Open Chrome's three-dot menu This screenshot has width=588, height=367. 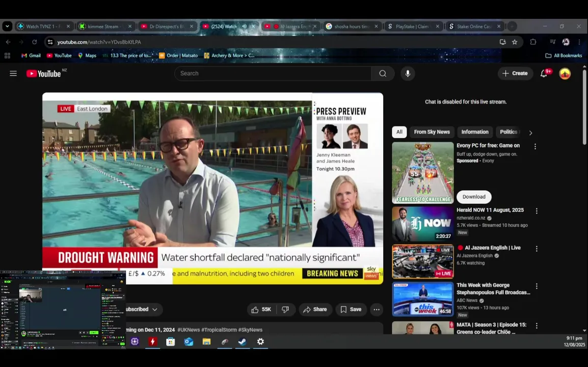point(579,42)
